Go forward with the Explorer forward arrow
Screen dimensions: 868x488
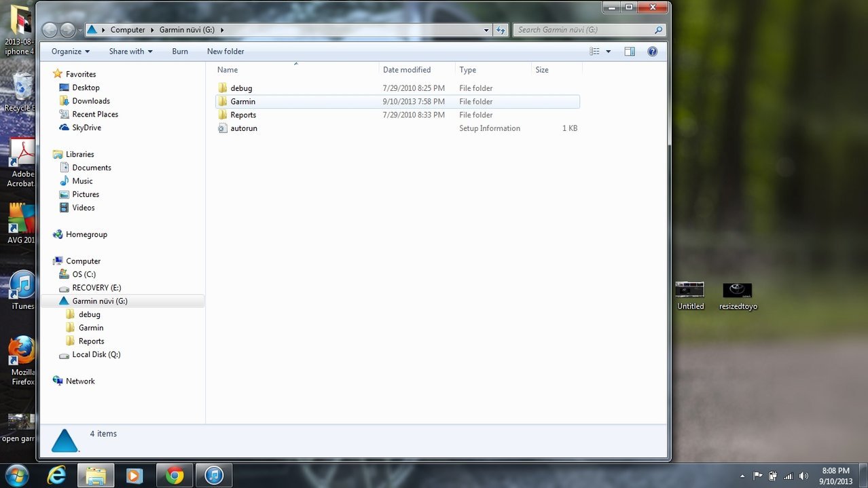[67, 30]
